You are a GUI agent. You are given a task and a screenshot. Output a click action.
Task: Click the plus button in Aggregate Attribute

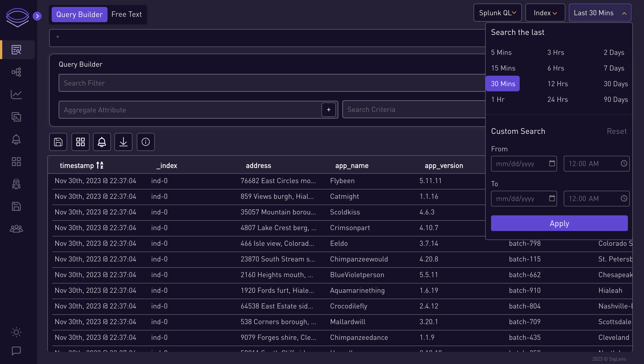pyautogui.click(x=328, y=110)
